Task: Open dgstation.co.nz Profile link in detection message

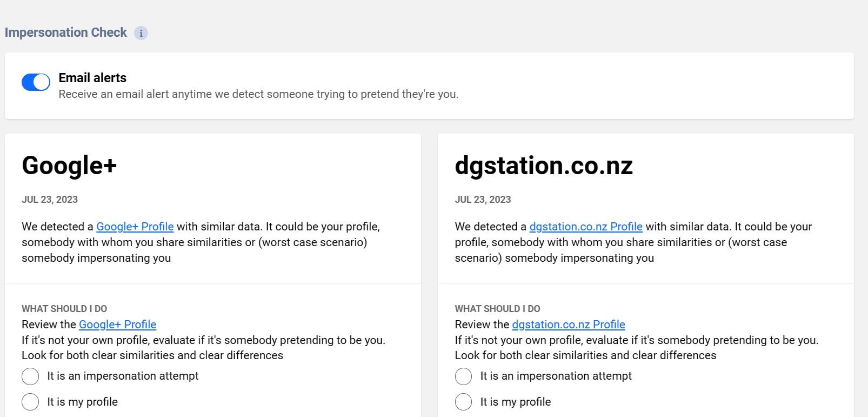Action: tap(586, 227)
